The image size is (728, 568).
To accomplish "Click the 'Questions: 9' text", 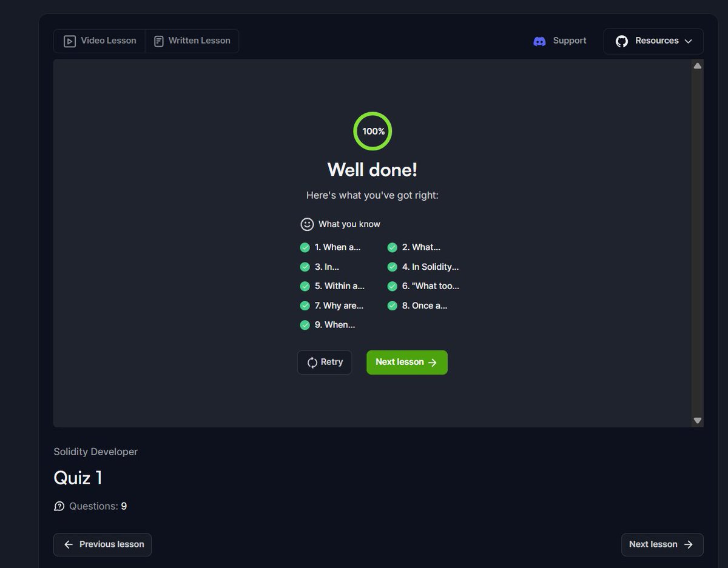I will (x=98, y=506).
